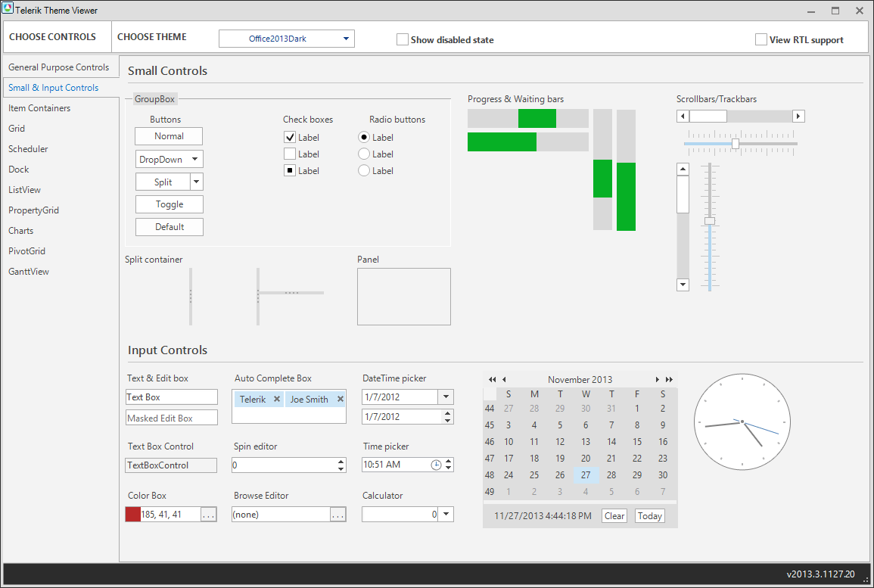This screenshot has height=588, width=874.
Task: Click horizontal scrollbar right arrow
Action: point(798,116)
